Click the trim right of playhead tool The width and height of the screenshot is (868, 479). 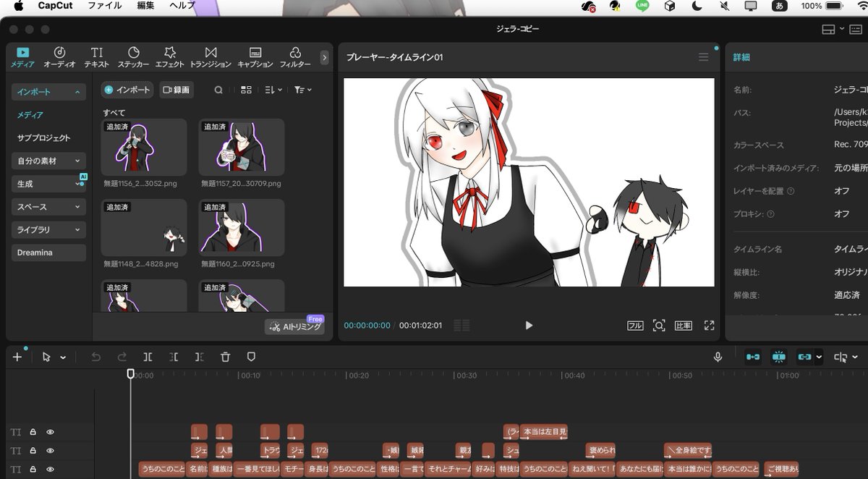coord(199,357)
